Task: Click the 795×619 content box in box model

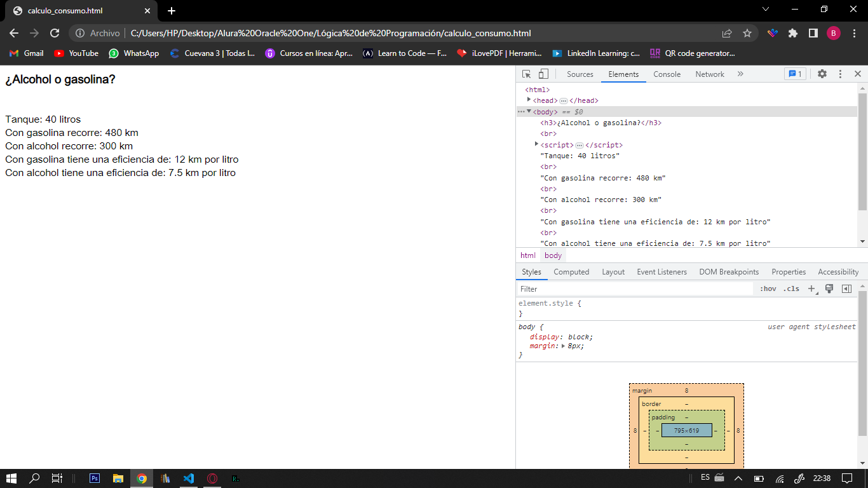Action: (x=686, y=430)
